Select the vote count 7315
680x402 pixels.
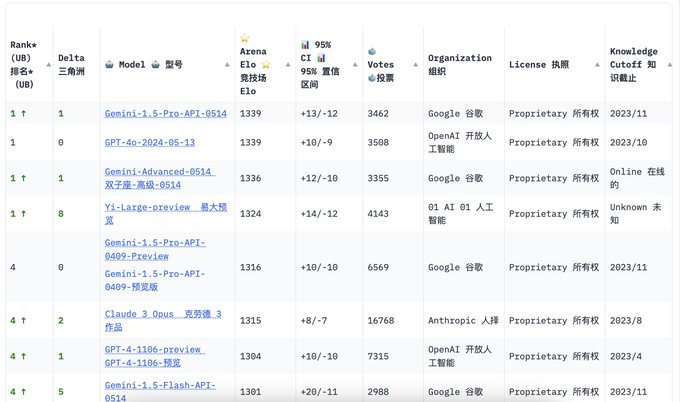click(x=378, y=356)
